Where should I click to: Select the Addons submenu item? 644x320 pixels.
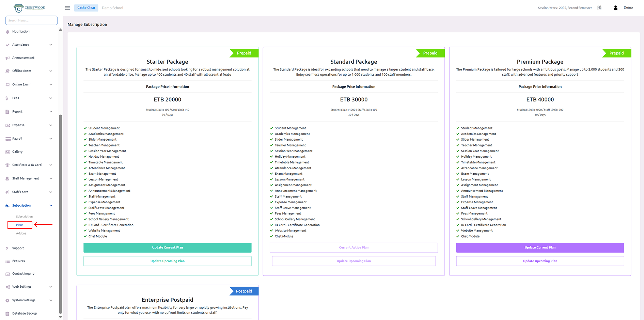pos(21,234)
